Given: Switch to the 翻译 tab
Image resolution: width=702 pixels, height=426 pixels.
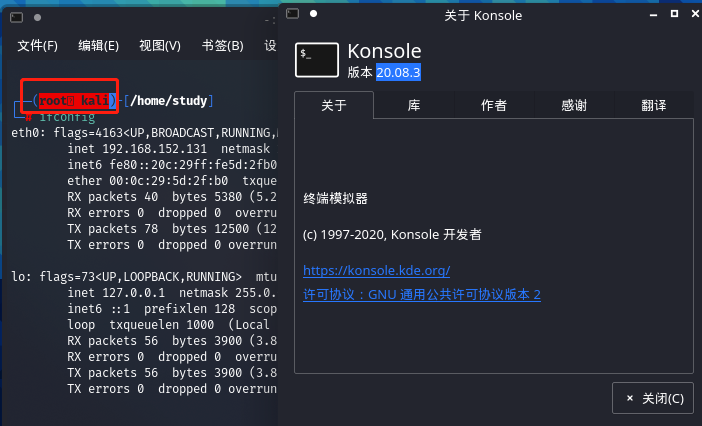Looking at the screenshot, I should click(x=653, y=105).
